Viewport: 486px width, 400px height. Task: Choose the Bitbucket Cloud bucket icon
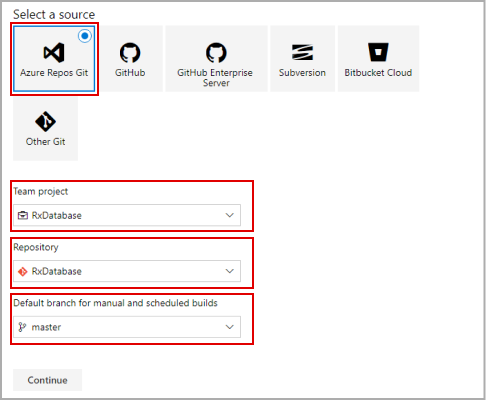pos(378,52)
